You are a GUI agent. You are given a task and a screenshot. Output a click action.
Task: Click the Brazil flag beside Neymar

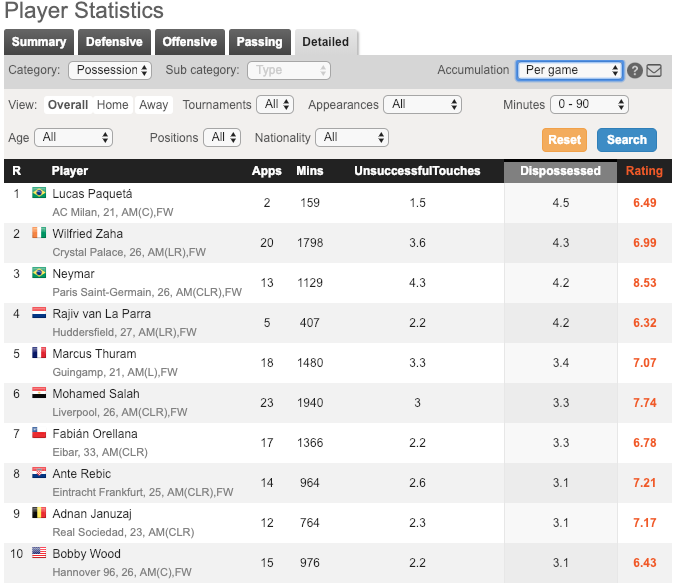tap(39, 273)
